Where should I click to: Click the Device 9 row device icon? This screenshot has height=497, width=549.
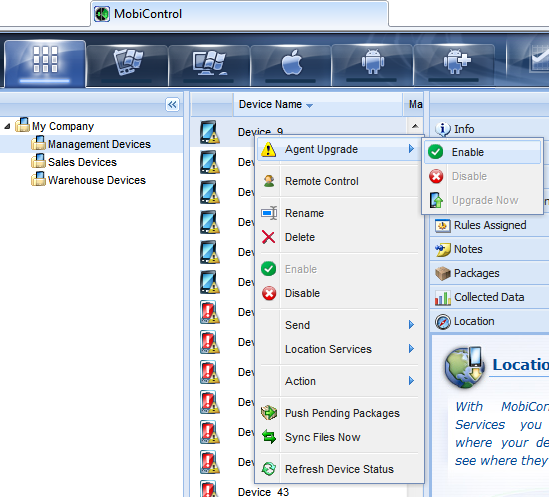(209, 132)
